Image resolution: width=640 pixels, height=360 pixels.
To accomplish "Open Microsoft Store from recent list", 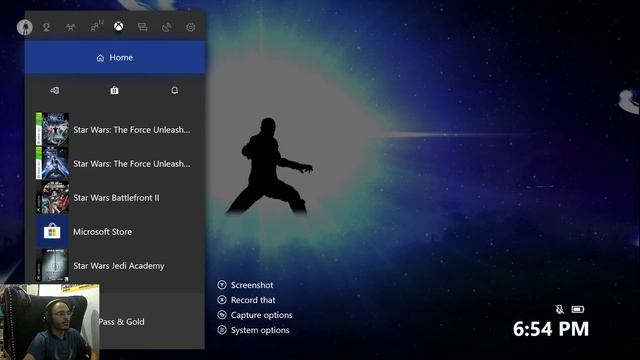I will [115, 231].
